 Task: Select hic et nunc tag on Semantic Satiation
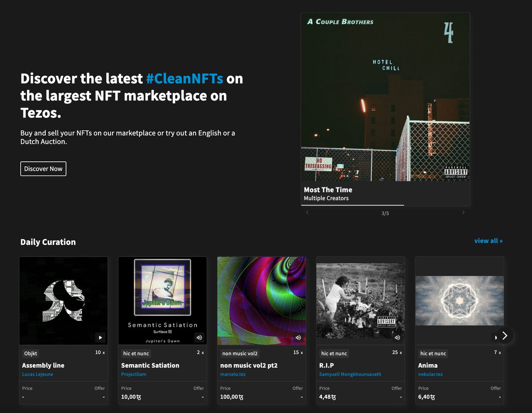tap(136, 354)
